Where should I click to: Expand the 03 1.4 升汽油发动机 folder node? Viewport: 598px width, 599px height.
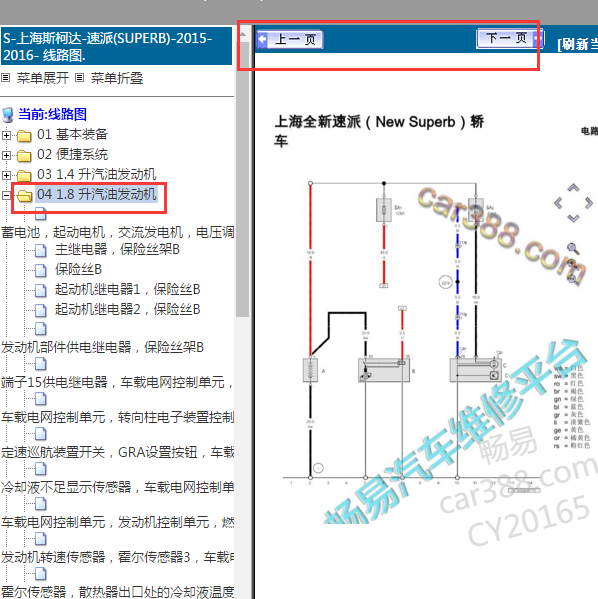click(6, 175)
